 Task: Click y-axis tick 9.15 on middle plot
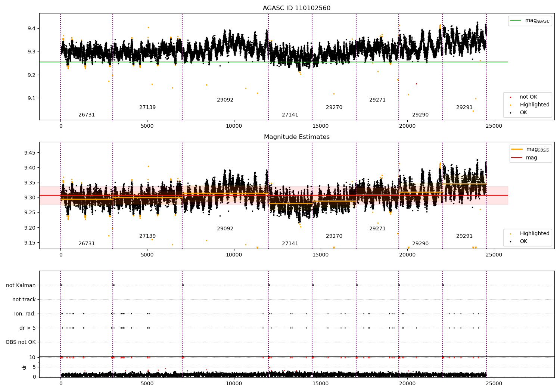(x=30, y=243)
